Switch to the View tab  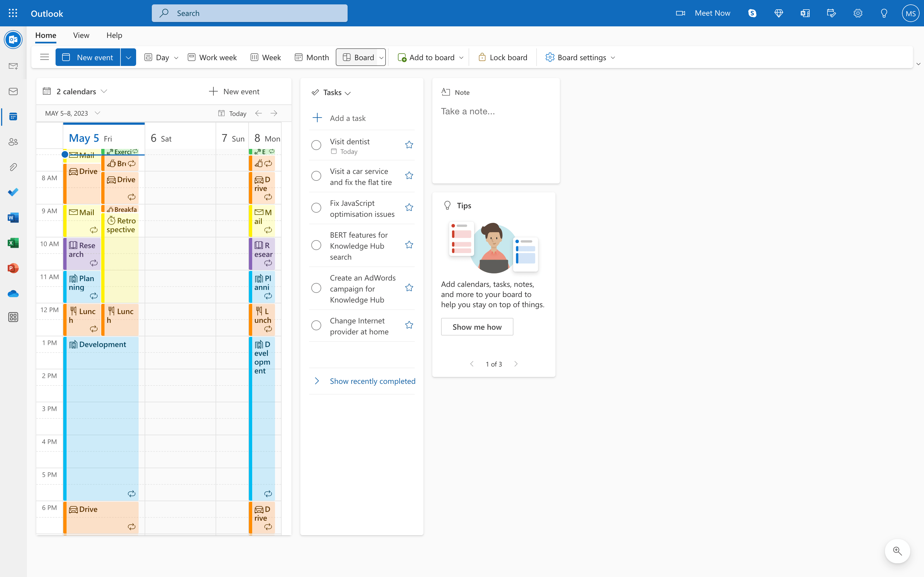pos(81,35)
